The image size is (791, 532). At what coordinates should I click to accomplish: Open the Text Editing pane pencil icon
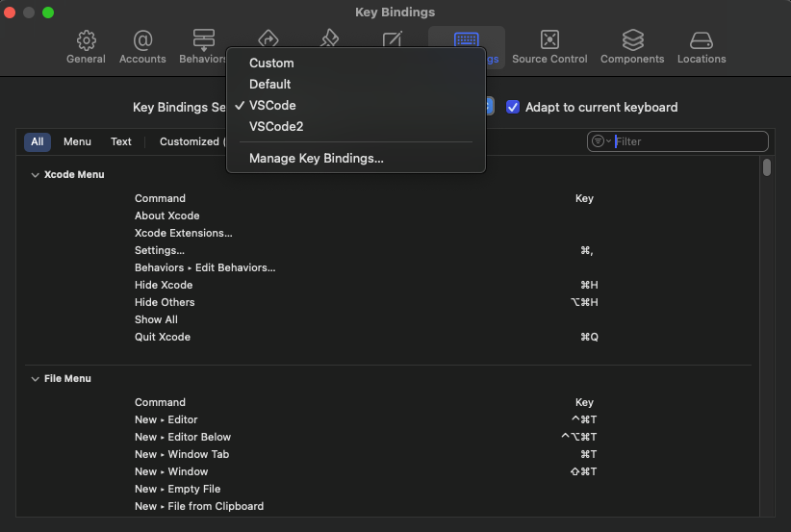tap(392, 38)
